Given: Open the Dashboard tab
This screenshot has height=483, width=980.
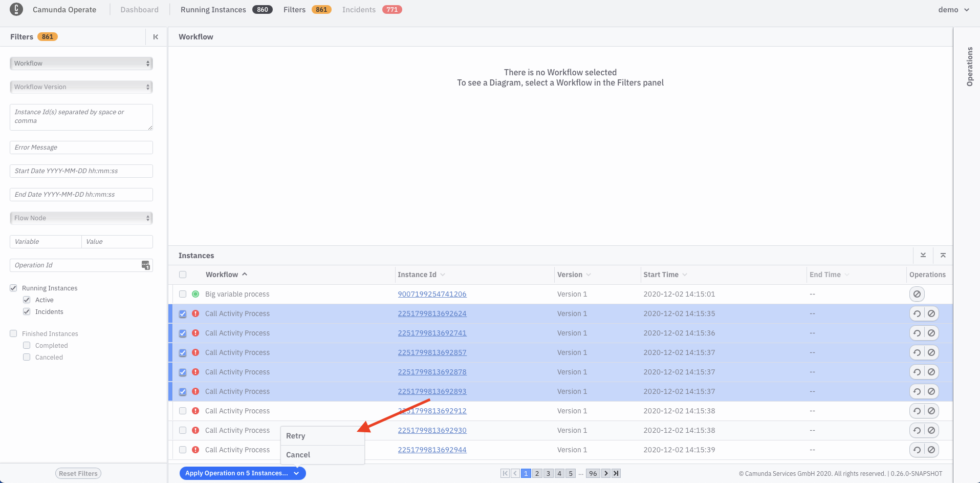Looking at the screenshot, I should [139, 10].
